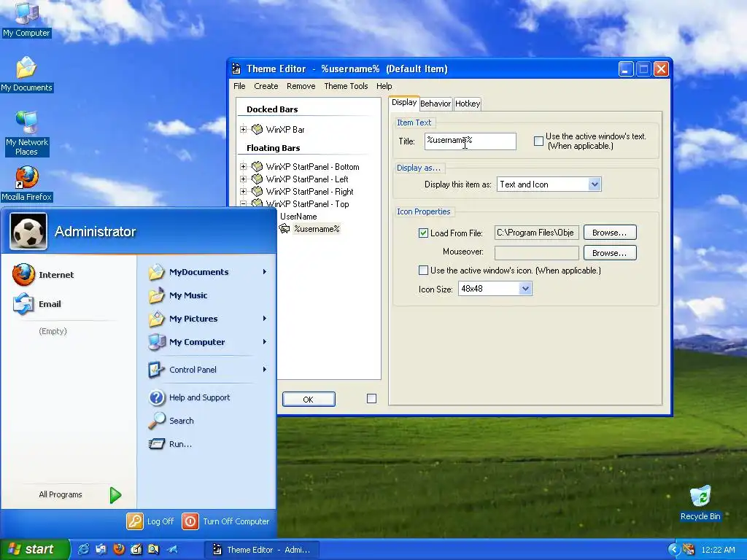The width and height of the screenshot is (747, 560).
Task: Open Create menu
Action: tap(266, 86)
